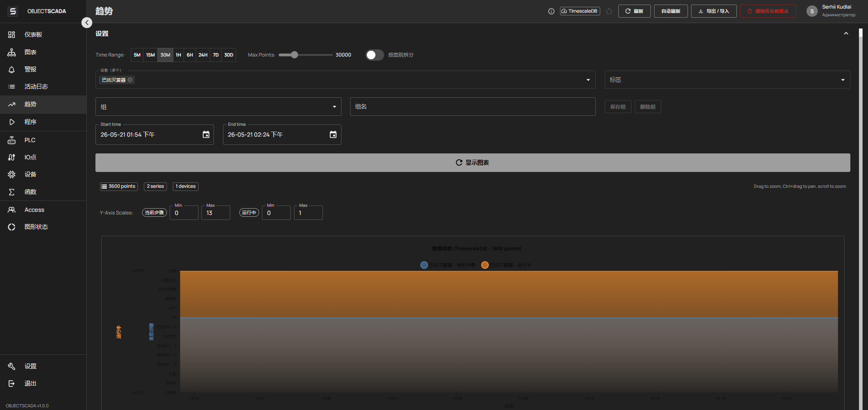868x410 pixels.
Task: Click the Start time input field
Action: point(155,134)
